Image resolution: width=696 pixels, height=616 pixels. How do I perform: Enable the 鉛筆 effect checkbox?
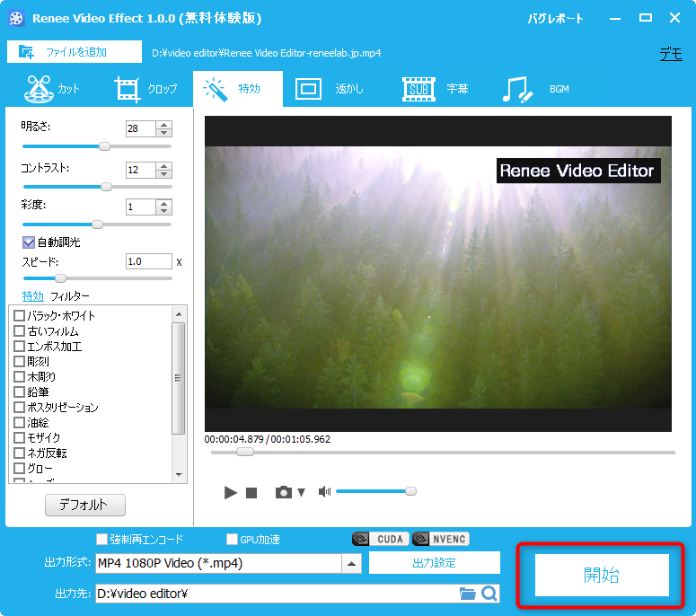click(19, 392)
